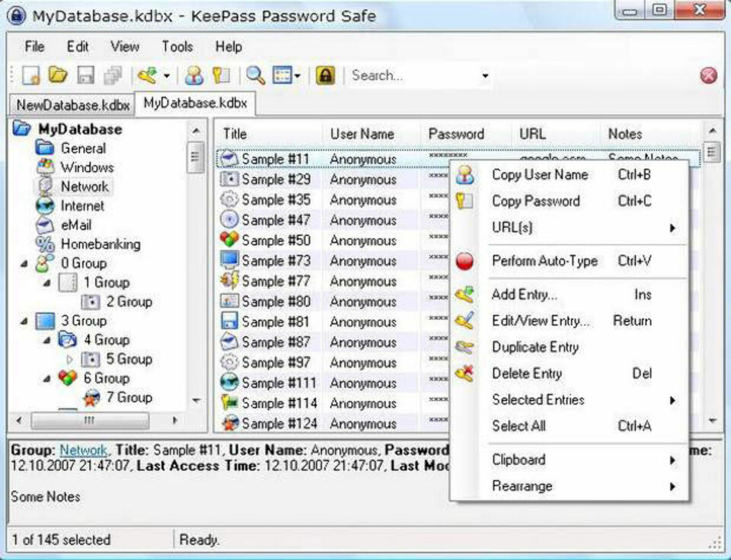Choose Edit/View Entry... in context menu
The height and width of the screenshot is (560, 731).
coord(570,320)
